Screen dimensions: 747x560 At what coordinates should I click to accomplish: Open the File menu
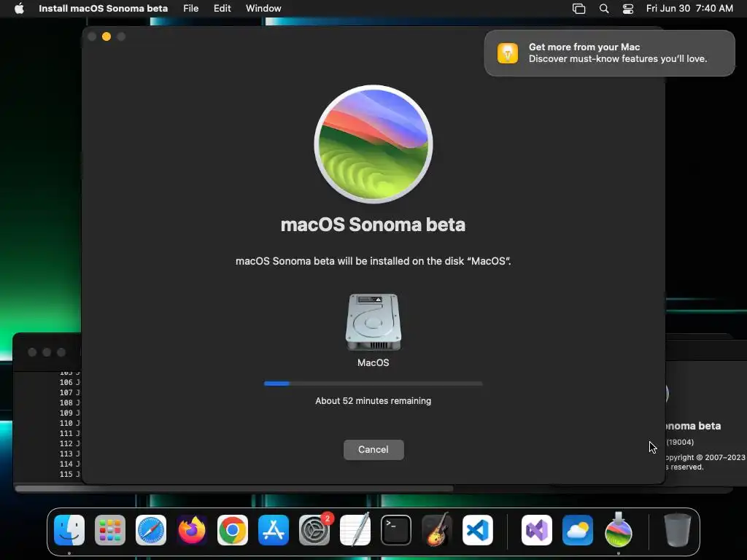click(x=190, y=9)
